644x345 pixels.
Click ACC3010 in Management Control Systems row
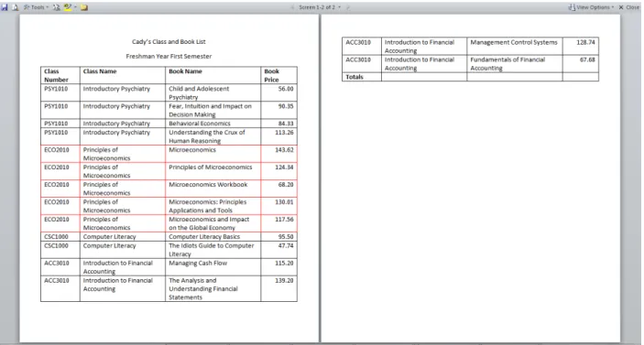coord(358,42)
